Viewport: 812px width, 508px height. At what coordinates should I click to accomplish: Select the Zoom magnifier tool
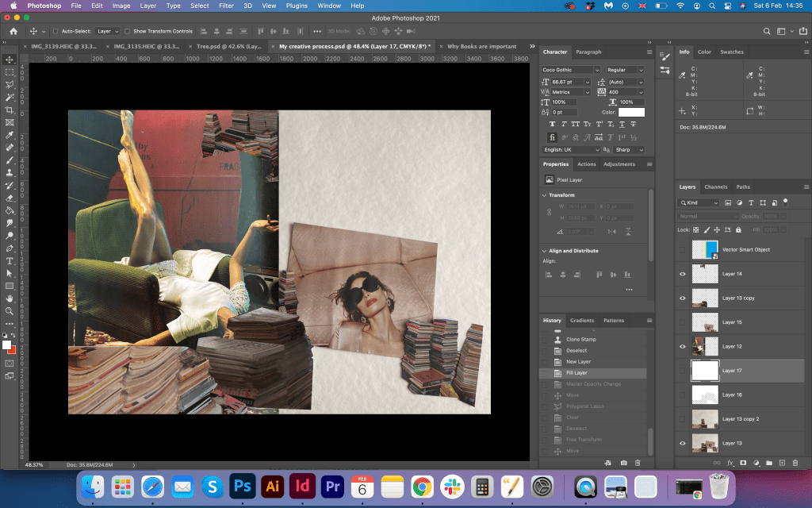(x=10, y=310)
